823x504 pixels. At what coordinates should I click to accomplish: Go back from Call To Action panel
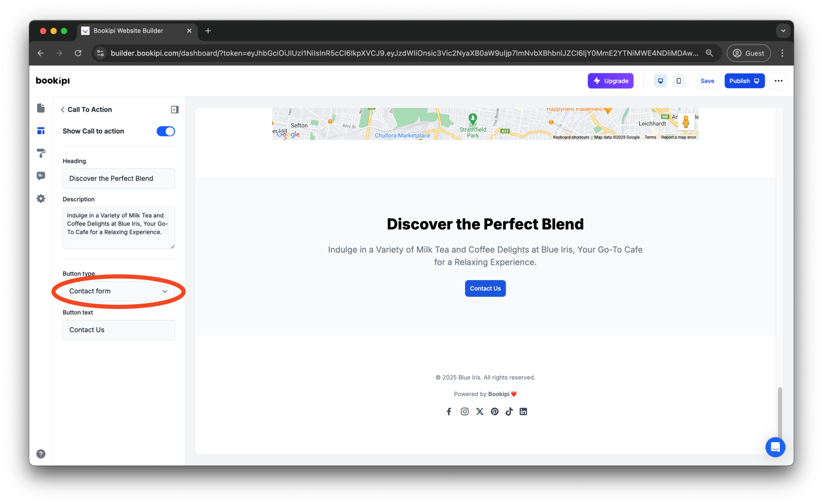pyautogui.click(x=63, y=110)
